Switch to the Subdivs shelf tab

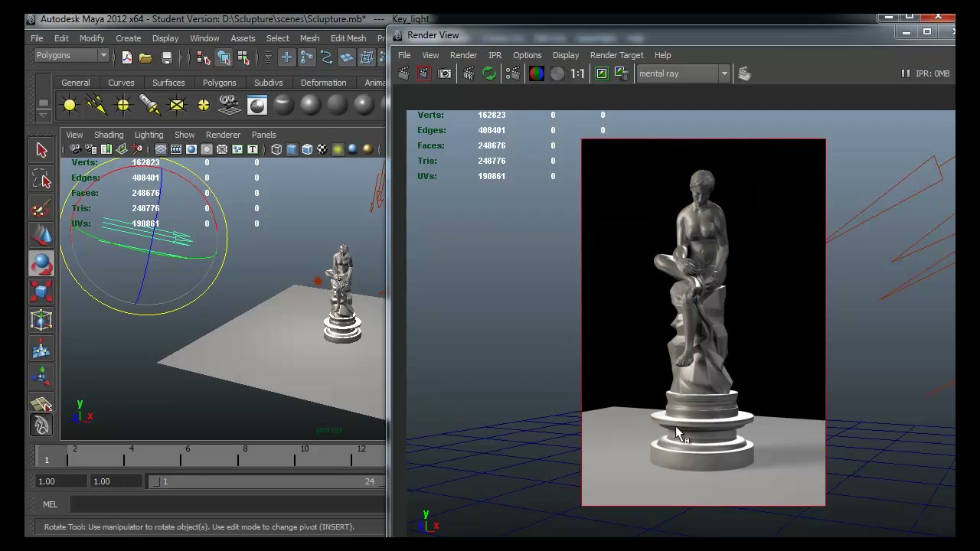[268, 83]
